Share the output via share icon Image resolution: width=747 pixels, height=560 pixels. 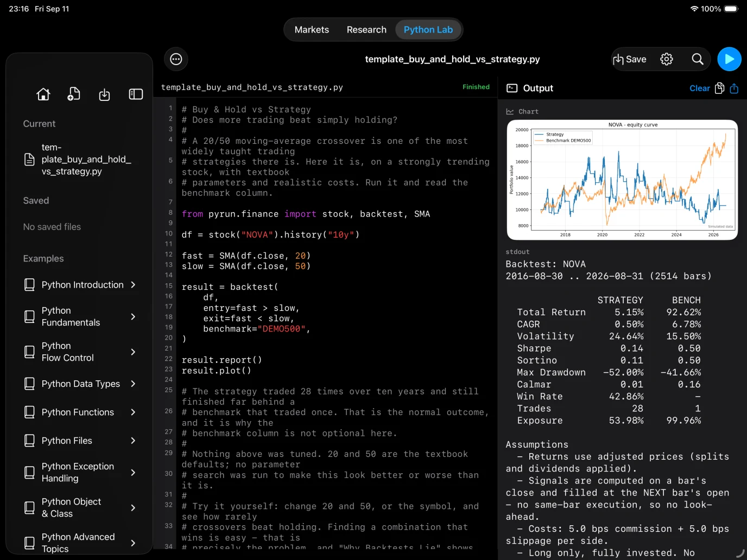click(x=734, y=88)
